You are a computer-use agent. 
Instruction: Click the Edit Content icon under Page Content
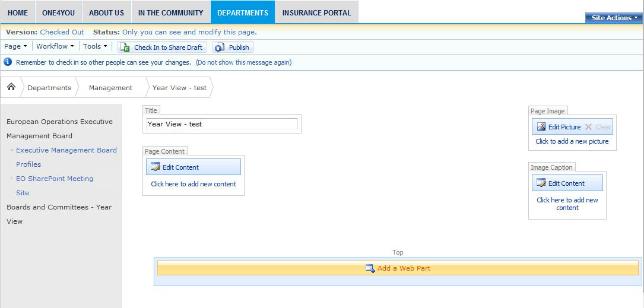click(x=156, y=167)
